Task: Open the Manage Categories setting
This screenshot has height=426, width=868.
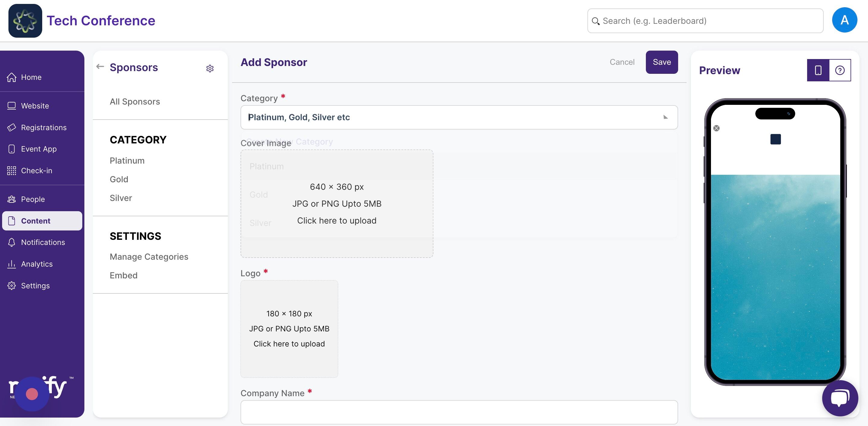Action: coord(149,256)
